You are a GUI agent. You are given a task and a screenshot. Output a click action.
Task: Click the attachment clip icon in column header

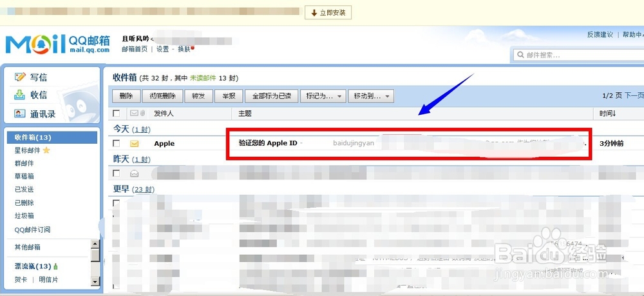(x=142, y=113)
